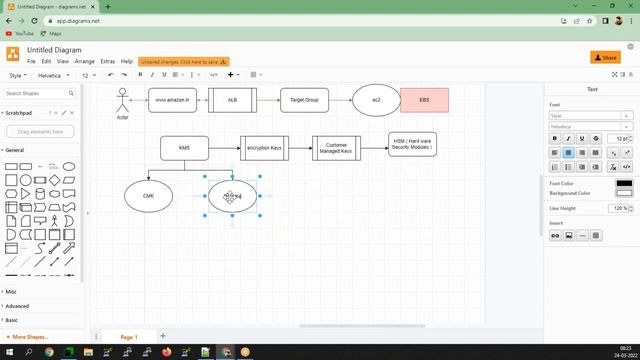This screenshot has width=640, height=360.
Task: Click the HTML icon in Text panel
Action: (627, 167)
